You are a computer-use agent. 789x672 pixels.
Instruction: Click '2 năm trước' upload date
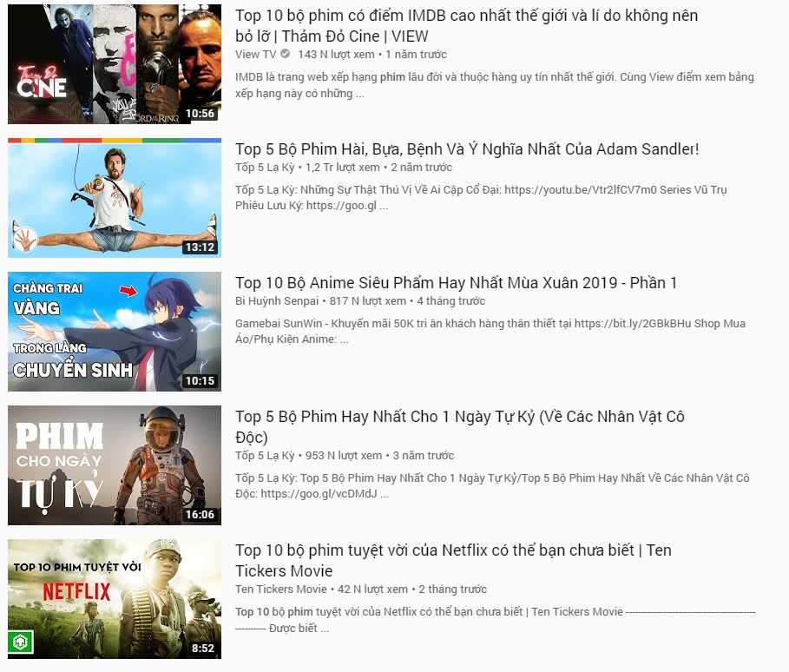click(x=422, y=167)
